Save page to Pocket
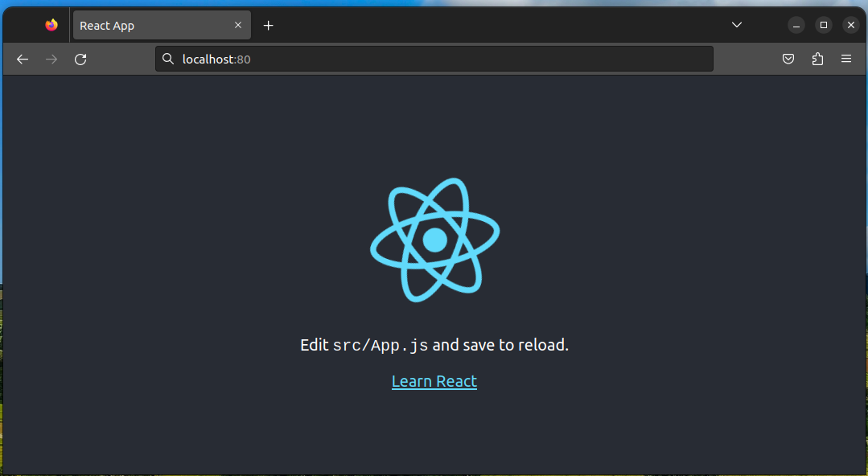 point(788,59)
